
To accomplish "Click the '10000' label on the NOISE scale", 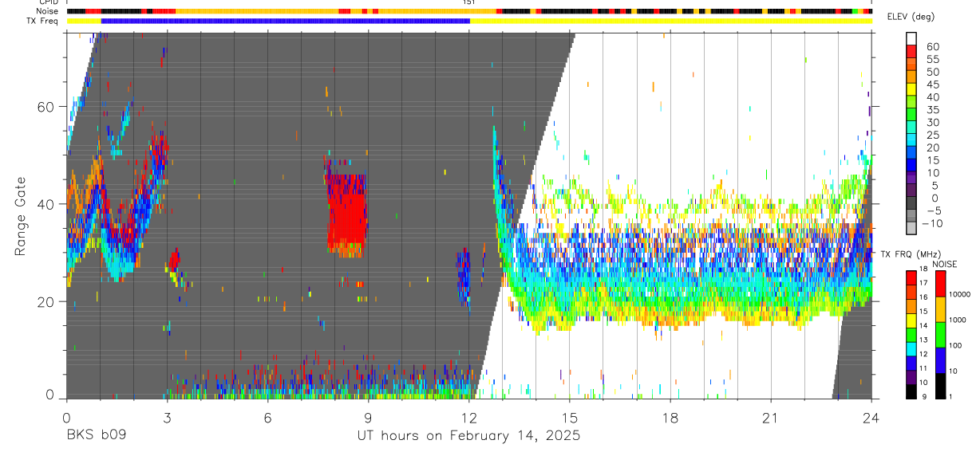I will click(x=961, y=295).
